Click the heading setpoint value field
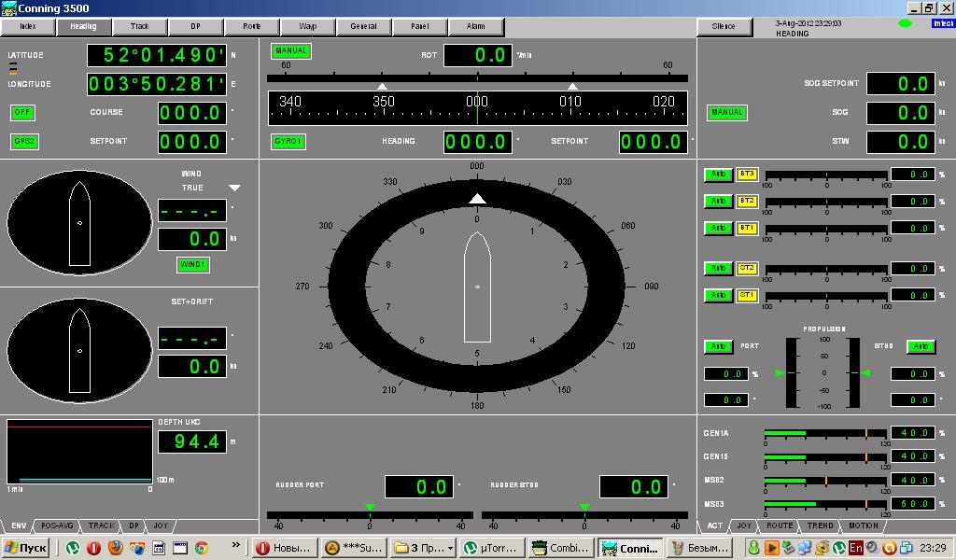 pos(654,142)
